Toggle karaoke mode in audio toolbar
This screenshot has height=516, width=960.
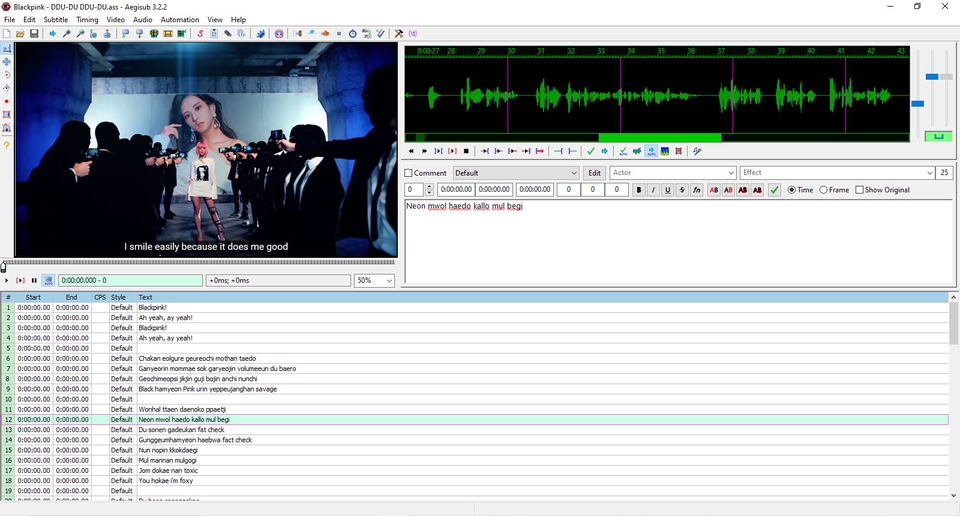click(697, 151)
